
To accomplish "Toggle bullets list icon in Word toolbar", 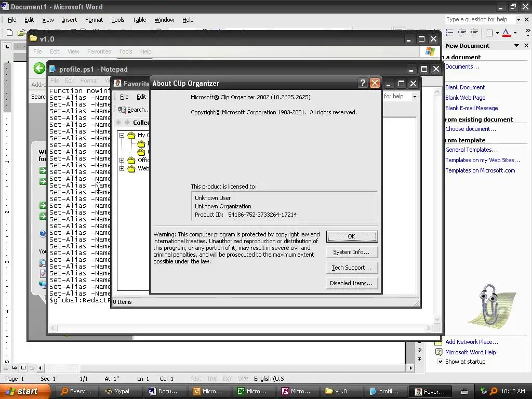I will 449,33.
